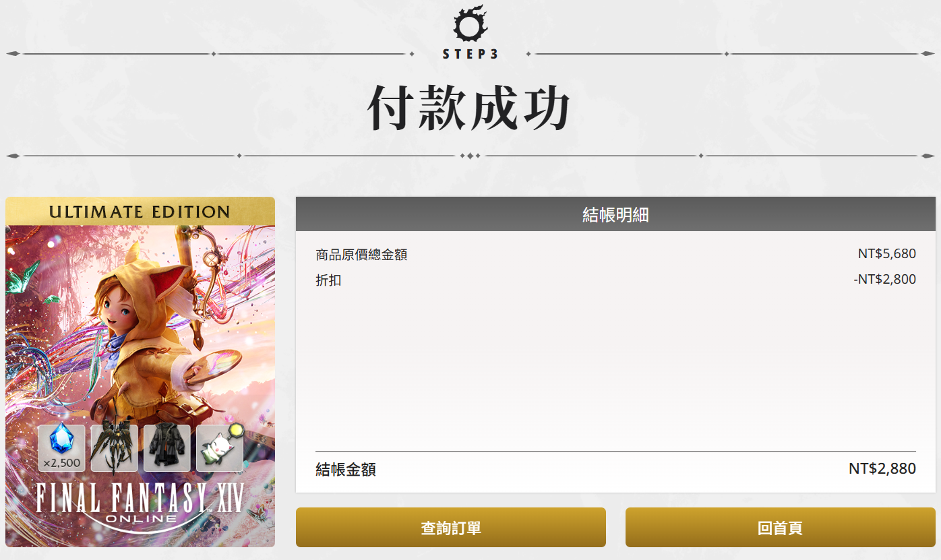
Task: Click the green butterfly on cover art
Action: [22, 276]
